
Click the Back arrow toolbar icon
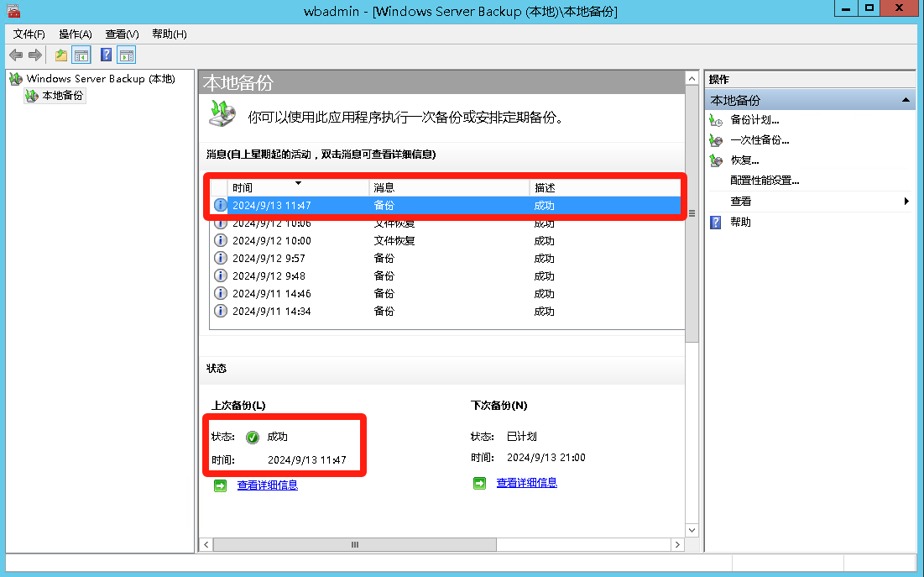[x=16, y=55]
